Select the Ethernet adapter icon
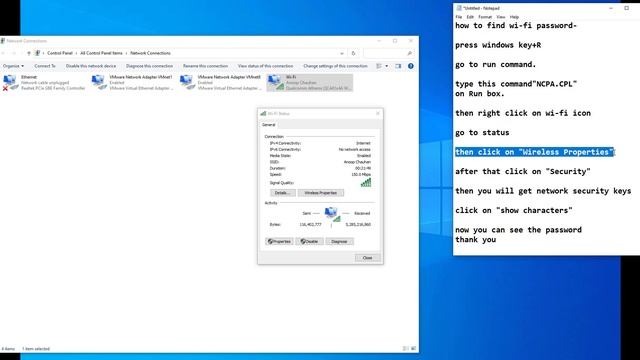640x360 pixels. [x=10, y=82]
